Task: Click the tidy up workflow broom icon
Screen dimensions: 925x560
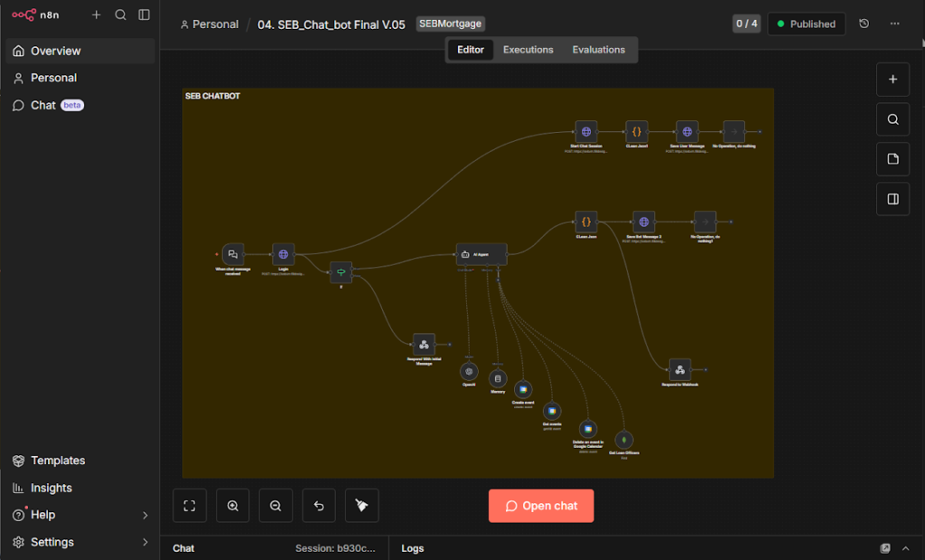Action: click(361, 506)
